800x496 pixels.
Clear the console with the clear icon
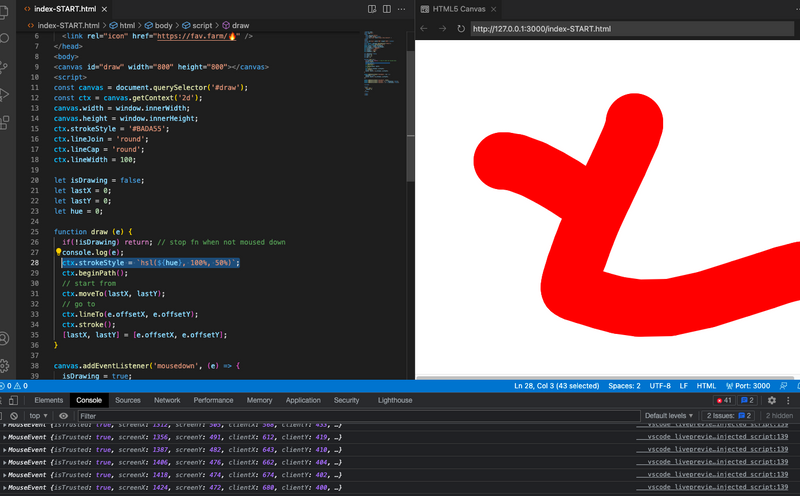pyautogui.click(x=14, y=415)
